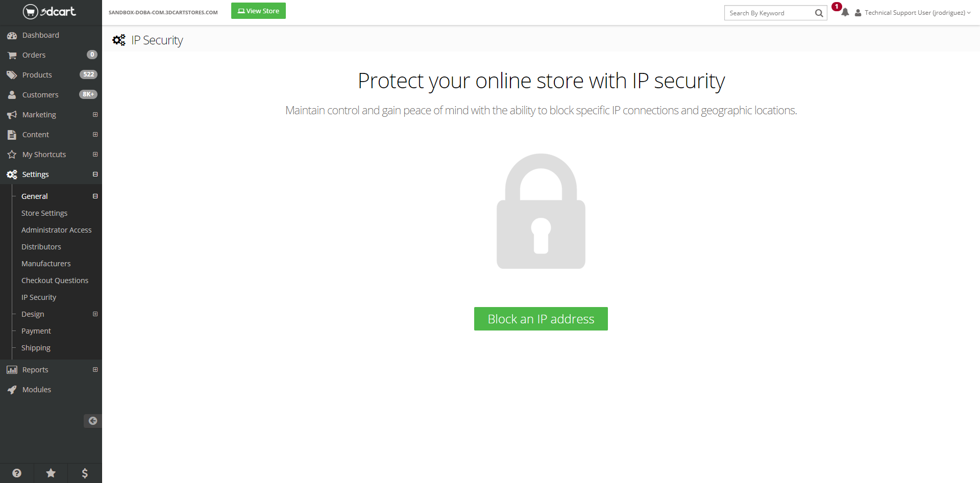Image resolution: width=980 pixels, height=483 pixels.
Task: Collapse the Settings menu section
Action: tap(95, 174)
